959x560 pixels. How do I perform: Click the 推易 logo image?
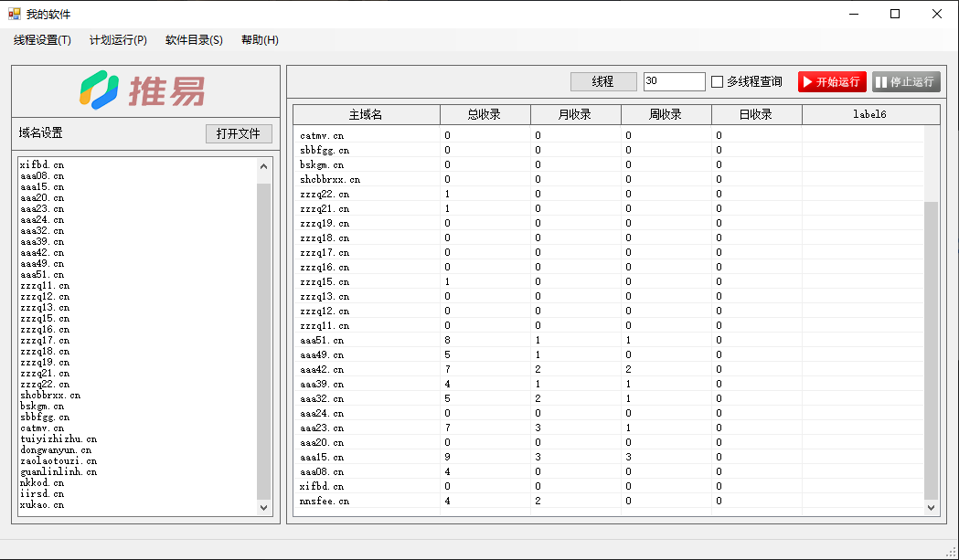tap(142, 90)
